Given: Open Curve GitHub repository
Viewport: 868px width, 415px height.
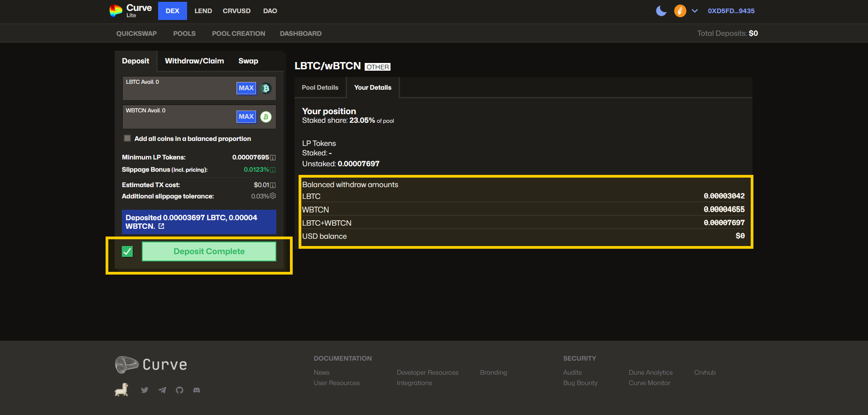Looking at the screenshot, I should click(x=179, y=390).
